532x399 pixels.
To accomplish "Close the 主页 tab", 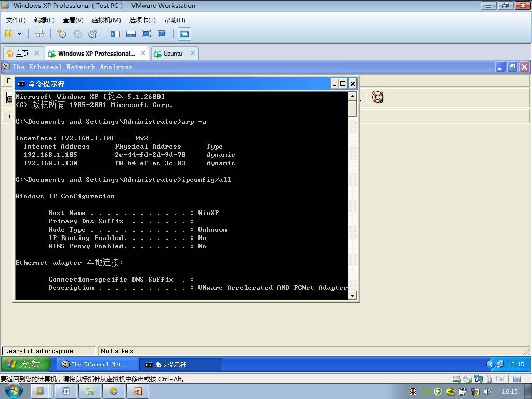I will pos(37,53).
